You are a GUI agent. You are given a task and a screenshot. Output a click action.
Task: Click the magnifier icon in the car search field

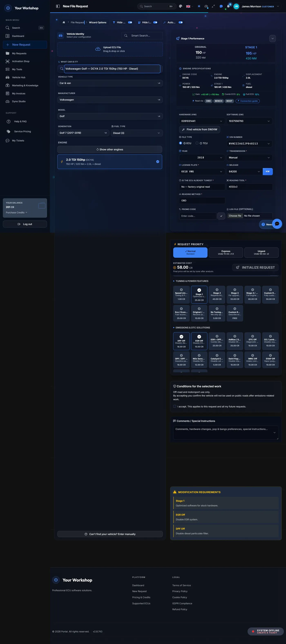click(x=61, y=69)
